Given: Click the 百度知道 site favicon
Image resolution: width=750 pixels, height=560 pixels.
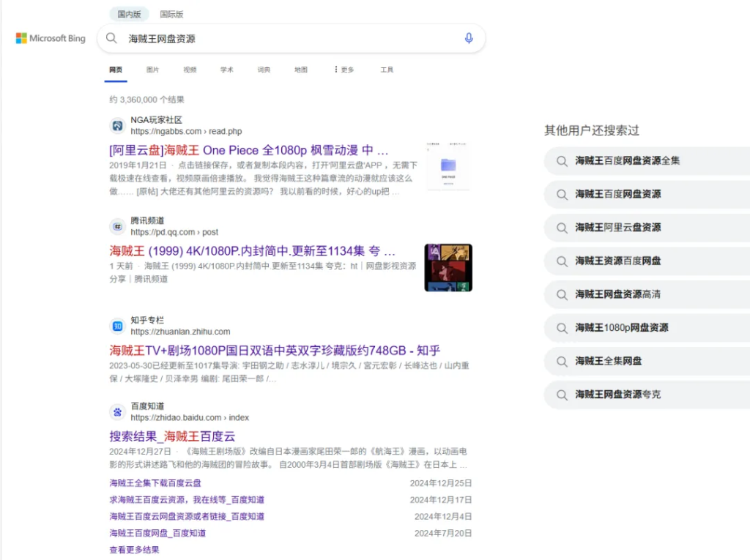Looking at the screenshot, I should [x=117, y=412].
